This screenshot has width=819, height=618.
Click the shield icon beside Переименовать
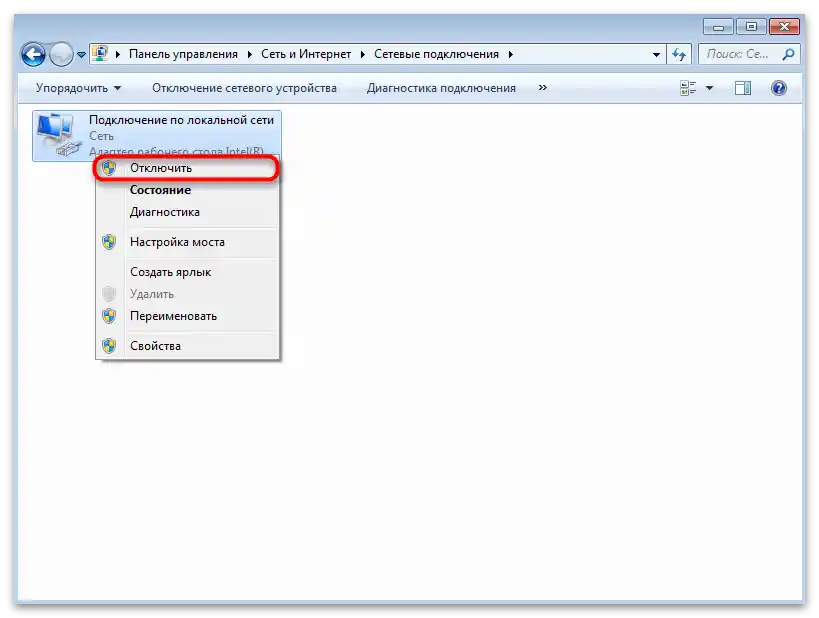pyautogui.click(x=109, y=316)
